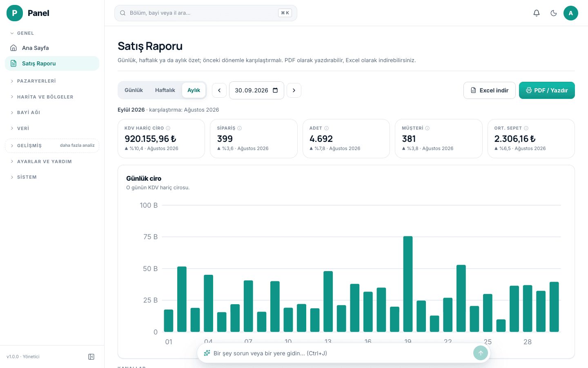The height and width of the screenshot is (368, 588).
Task: Expand the PAZARYERLERİ section
Action: point(52,81)
